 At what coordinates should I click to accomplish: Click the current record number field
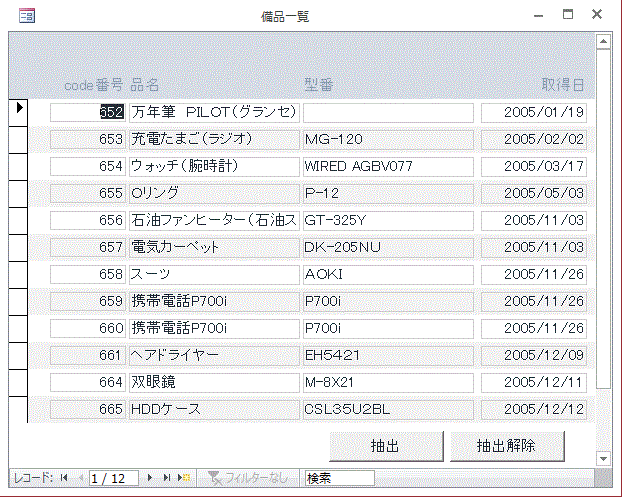(114, 478)
